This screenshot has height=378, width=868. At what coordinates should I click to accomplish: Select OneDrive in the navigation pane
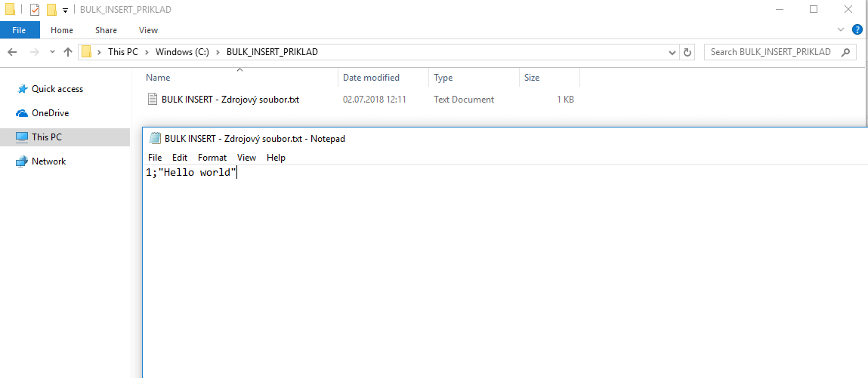(x=50, y=113)
